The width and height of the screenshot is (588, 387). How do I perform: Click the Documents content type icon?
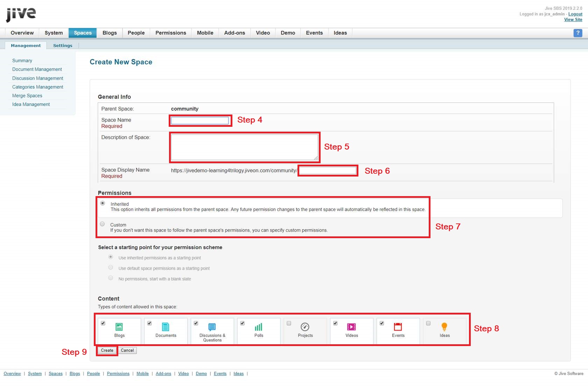pos(166,327)
